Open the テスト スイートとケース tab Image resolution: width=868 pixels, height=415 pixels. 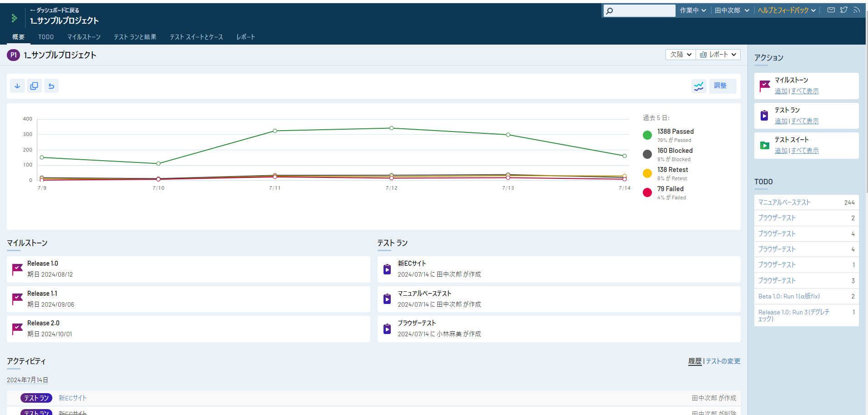point(197,37)
